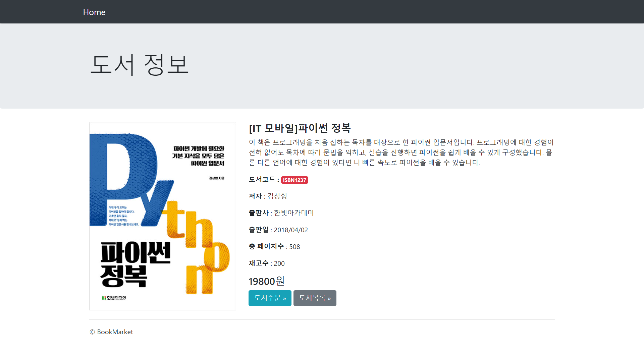644x362 pixels.
Task: Click the 도서코드 label
Action: point(262,180)
